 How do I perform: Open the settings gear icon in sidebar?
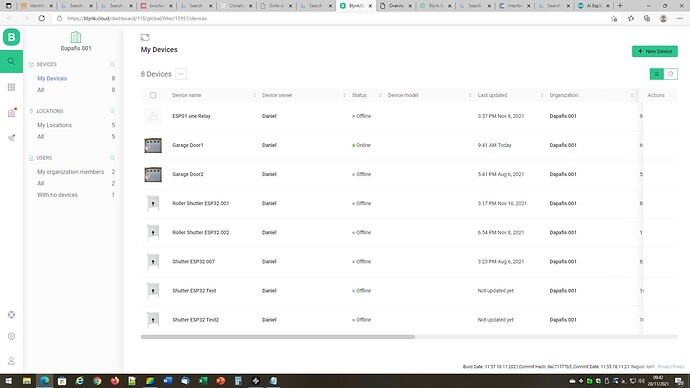11,337
